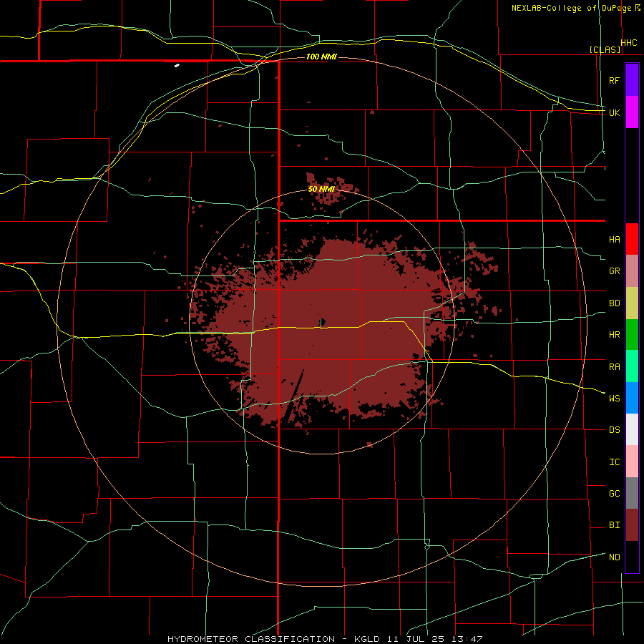Click the HA legend label

[x=614, y=240]
